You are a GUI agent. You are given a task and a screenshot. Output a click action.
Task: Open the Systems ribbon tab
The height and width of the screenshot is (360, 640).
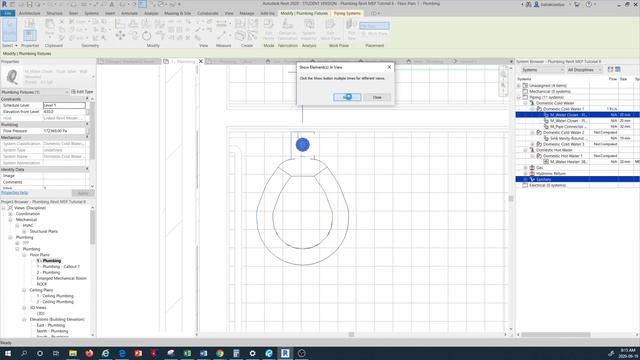[91, 13]
